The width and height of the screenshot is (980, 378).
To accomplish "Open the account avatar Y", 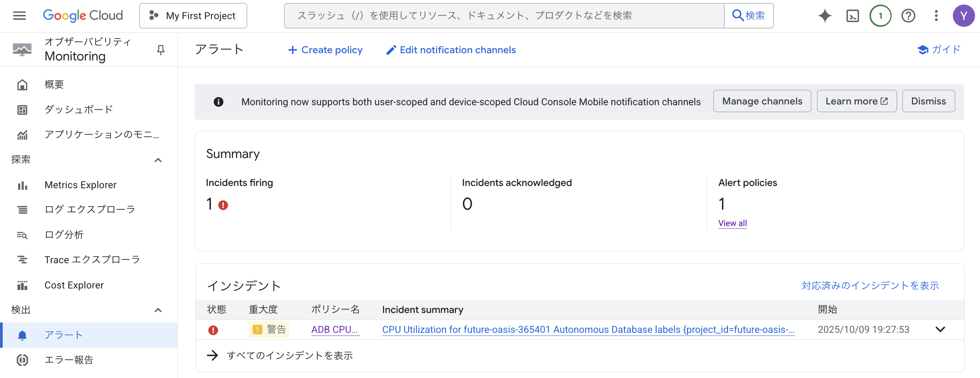I will click(964, 15).
